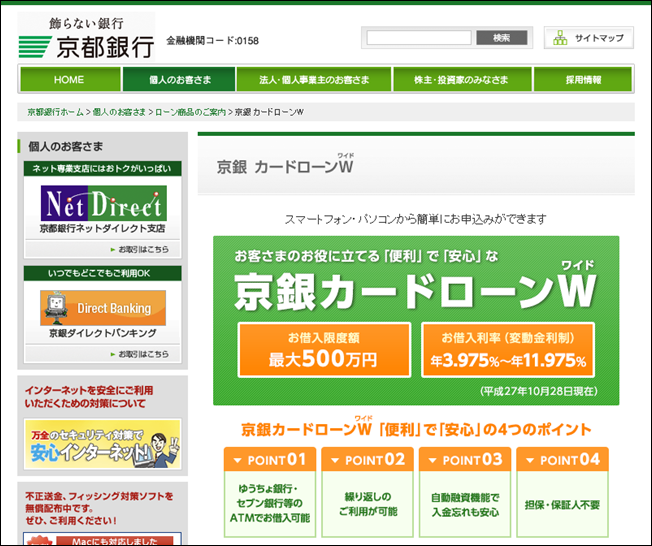
Task: Open the Macにも対応しました banner
Action: tap(103, 539)
